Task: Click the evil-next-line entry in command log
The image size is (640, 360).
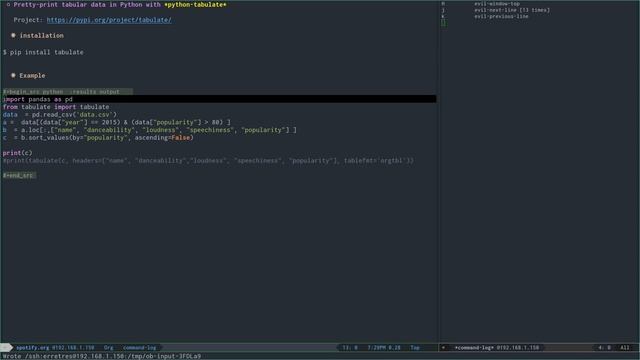Action: pyautogui.click(x=512, y=10)
